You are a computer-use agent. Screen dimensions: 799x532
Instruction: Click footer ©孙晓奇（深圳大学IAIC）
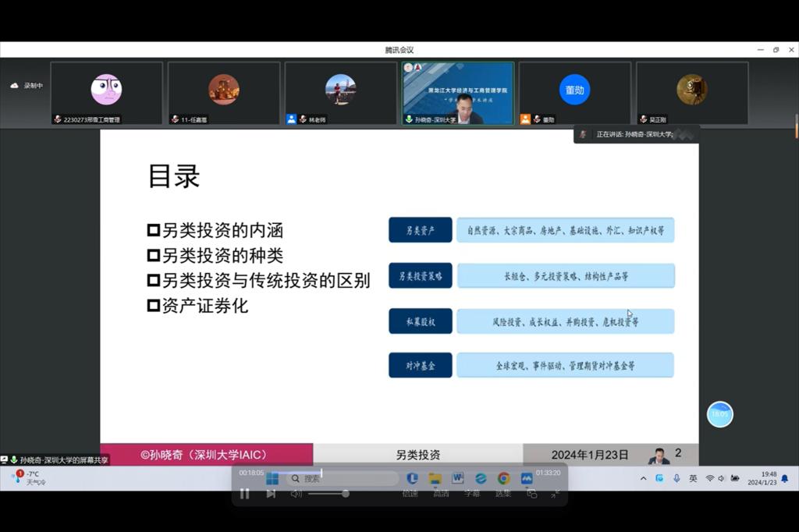click(x=204, y=455)
